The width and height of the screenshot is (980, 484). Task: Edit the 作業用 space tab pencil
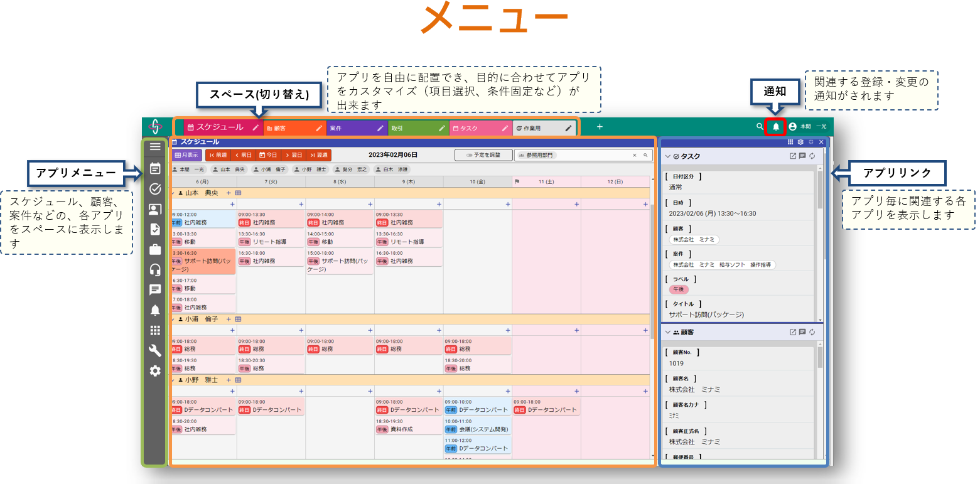point(569,128)
